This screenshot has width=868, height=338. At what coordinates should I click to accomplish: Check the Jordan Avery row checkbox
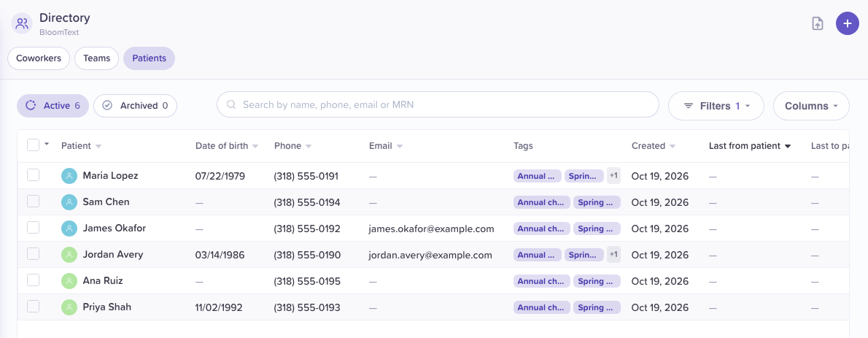point(34,254)
